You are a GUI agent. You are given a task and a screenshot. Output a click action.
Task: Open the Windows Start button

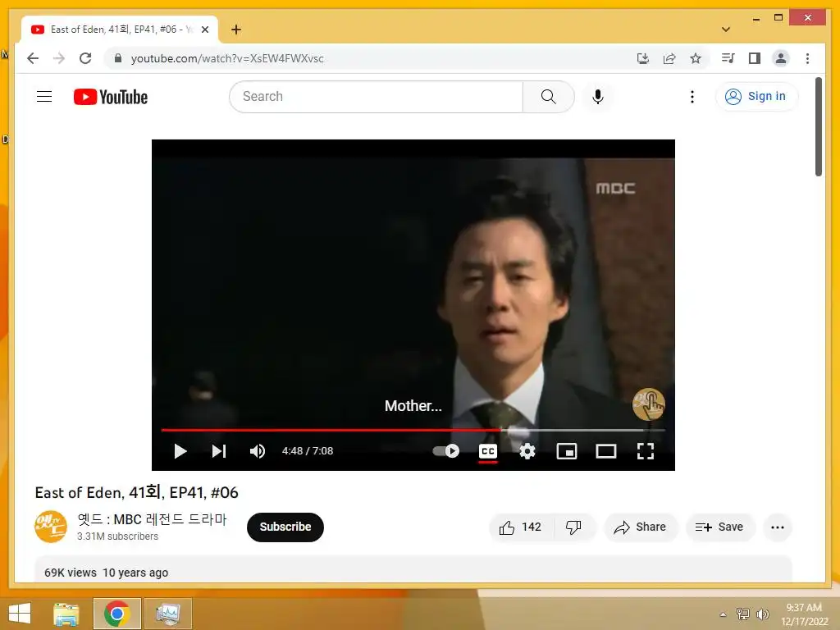coord(20,614)
